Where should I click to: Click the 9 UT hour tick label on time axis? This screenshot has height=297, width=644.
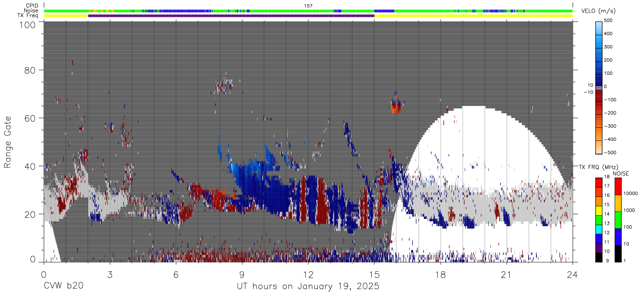[242, 274]
